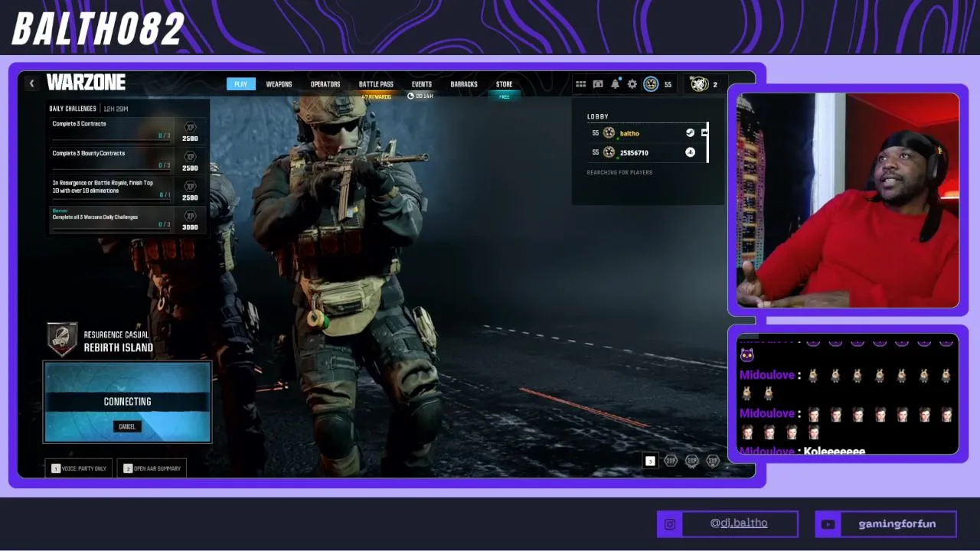Click the middle 2XP token icon
This screenshot has width=980, height=551.
tap(691, 461)
